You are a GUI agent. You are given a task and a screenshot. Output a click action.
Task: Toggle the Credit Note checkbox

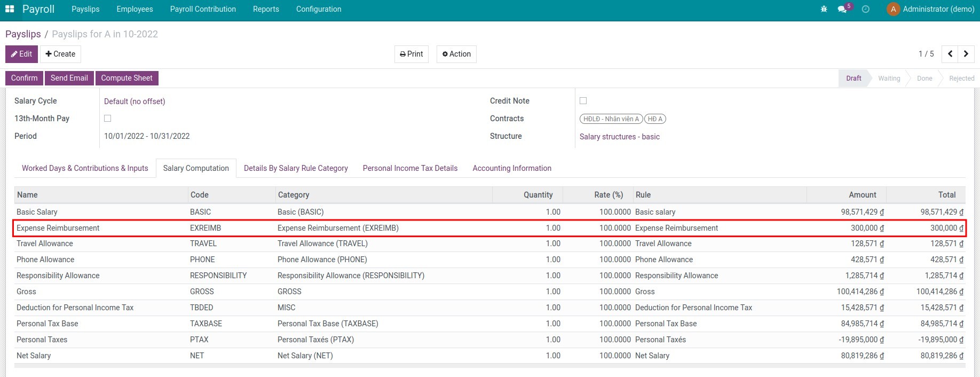583,101
